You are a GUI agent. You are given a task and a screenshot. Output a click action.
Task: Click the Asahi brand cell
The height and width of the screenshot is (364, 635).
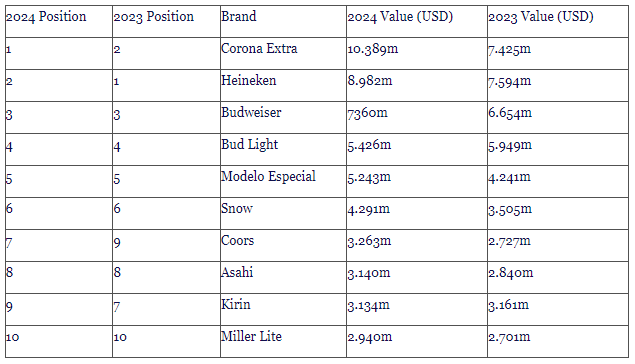pyautogui.click(x=283, y=277)
